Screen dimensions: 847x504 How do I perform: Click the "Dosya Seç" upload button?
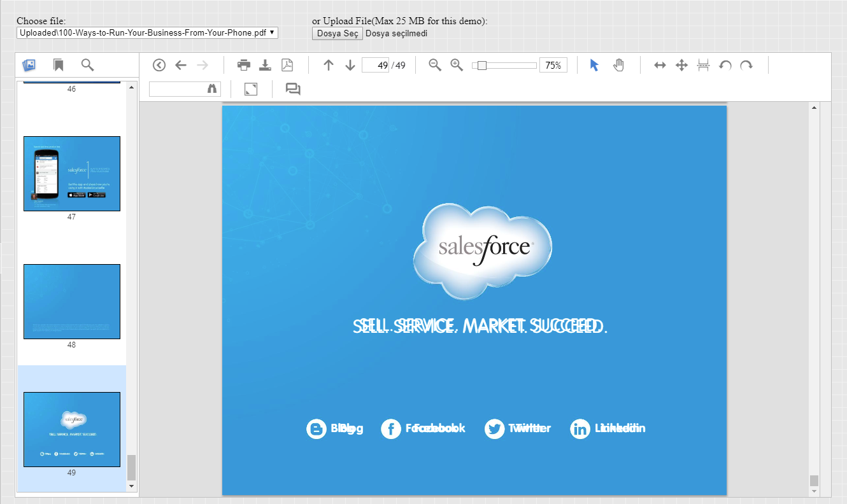tap(337, 33)
